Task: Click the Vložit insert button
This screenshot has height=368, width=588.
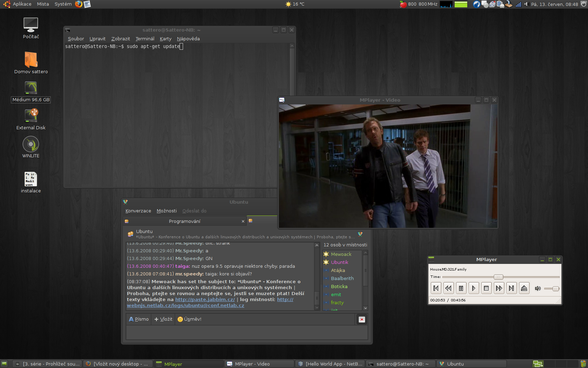Action: [163, 319]
